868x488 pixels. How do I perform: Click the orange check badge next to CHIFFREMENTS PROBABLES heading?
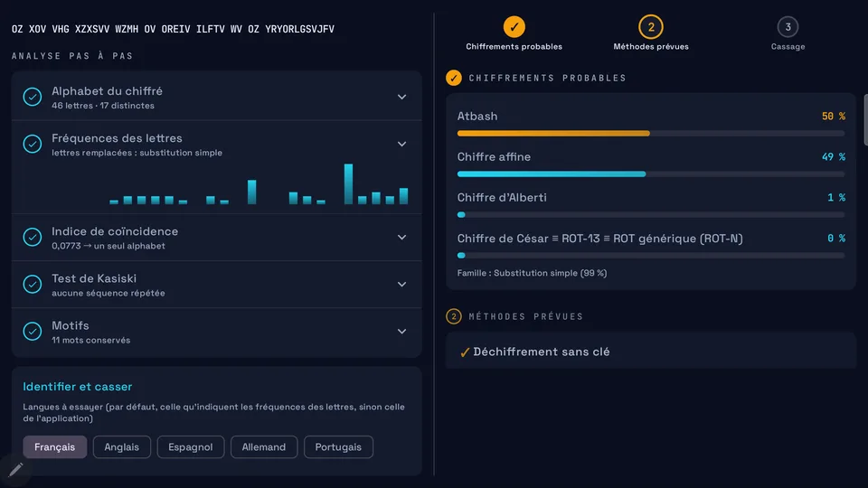coord(453,78)
